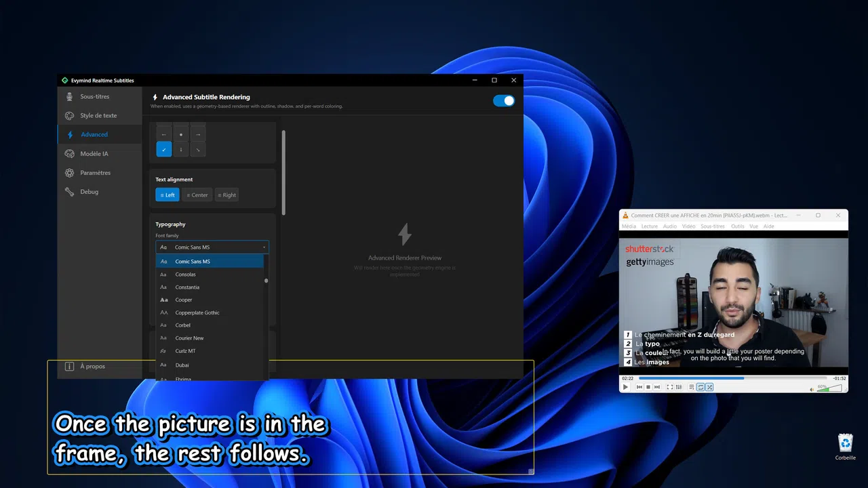Image resolution: width=868 pixels, height=488 pixels.
Task: Select the bottom-right diagonal arrow position
Action: [198, 150]
